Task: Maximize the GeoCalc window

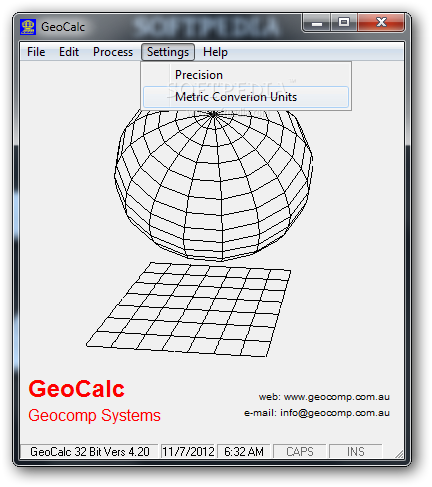Action: (344, 23)
